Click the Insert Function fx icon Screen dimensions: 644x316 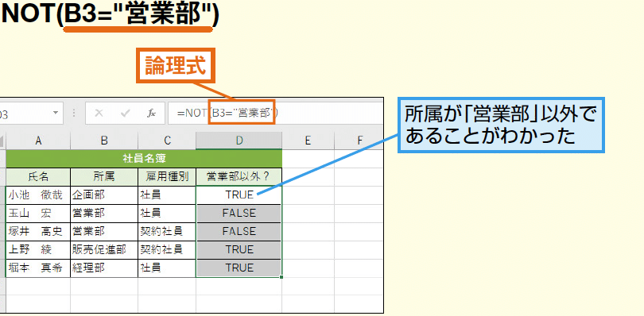click(x=151, y=114)
